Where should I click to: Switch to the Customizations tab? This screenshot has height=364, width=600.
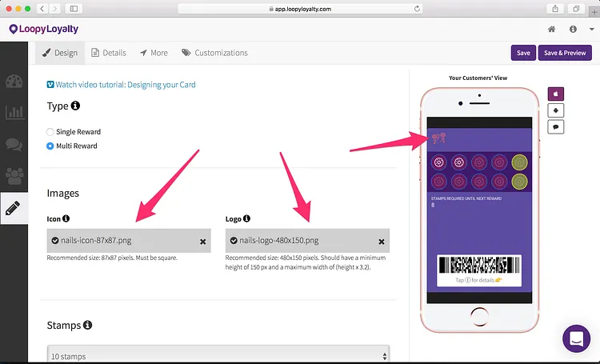tap(214, 53)
